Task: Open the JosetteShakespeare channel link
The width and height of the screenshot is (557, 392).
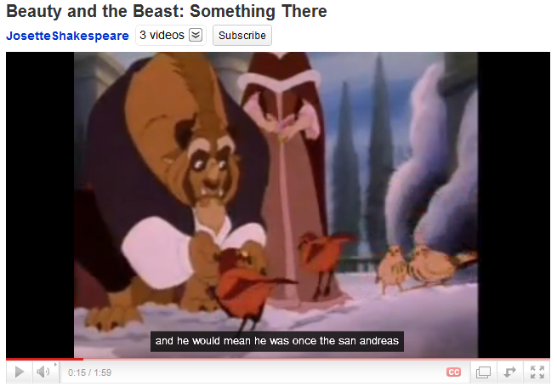Action: tap(67, 36)
